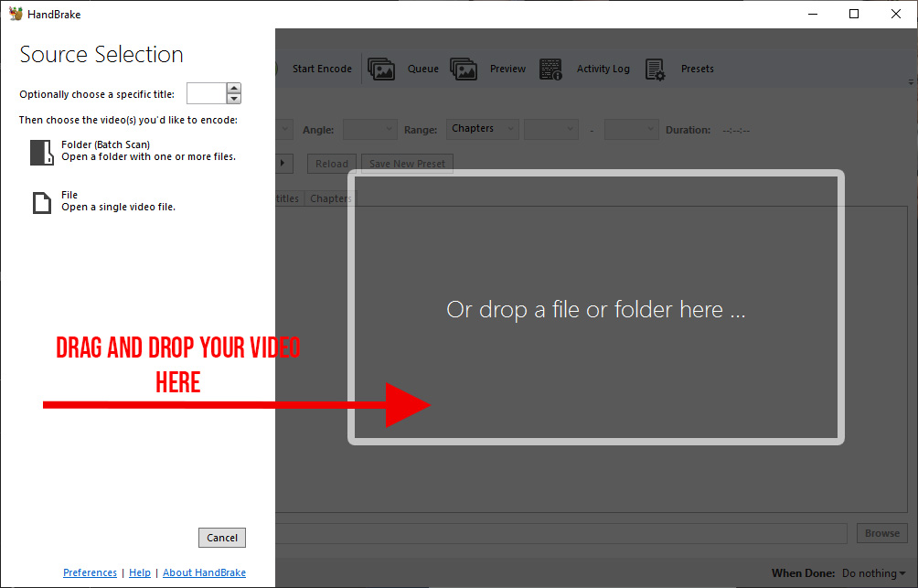918x588 pixels.
Task: Choose Folder (Batch Scan) as the source
Action: click(x=133, y=151)
